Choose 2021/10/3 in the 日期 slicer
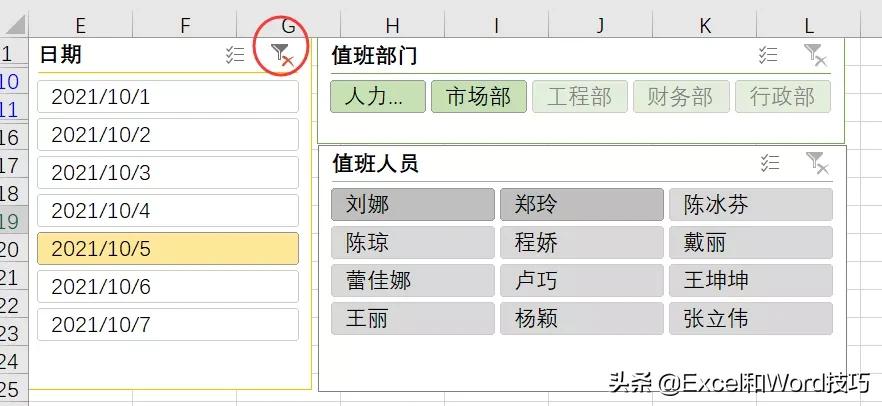 tap(168, 173)
